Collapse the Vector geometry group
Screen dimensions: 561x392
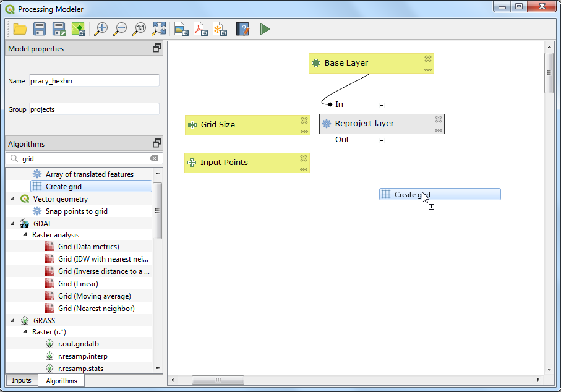pos(14,199)
